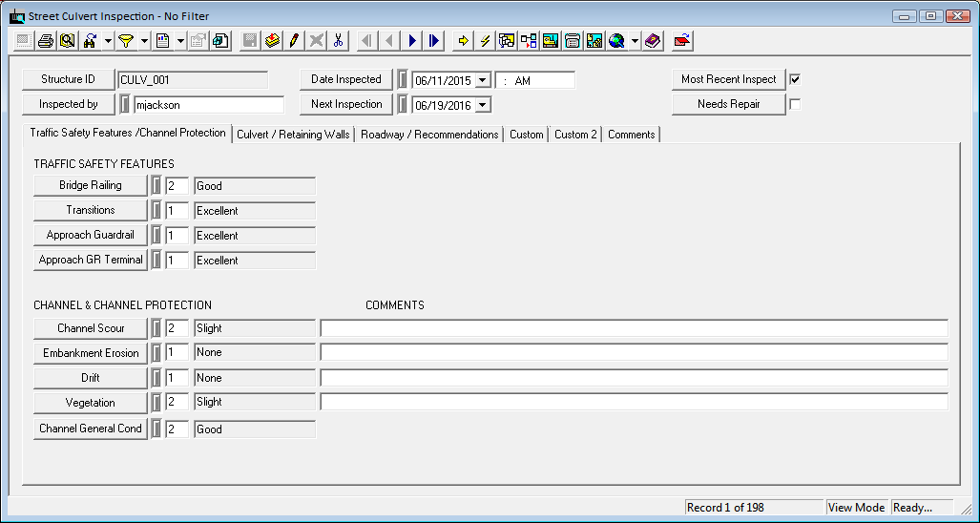Viewport: 980px width, 523px height.
Task: Click the pencil edit record icon
Action: coord(294,41)
